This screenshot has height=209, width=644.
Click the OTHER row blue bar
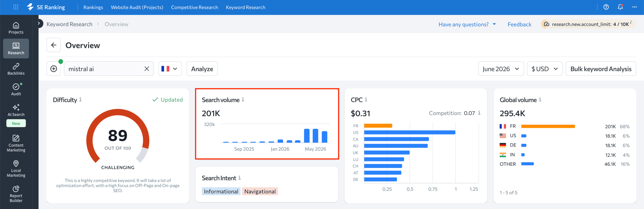point(528,164)
